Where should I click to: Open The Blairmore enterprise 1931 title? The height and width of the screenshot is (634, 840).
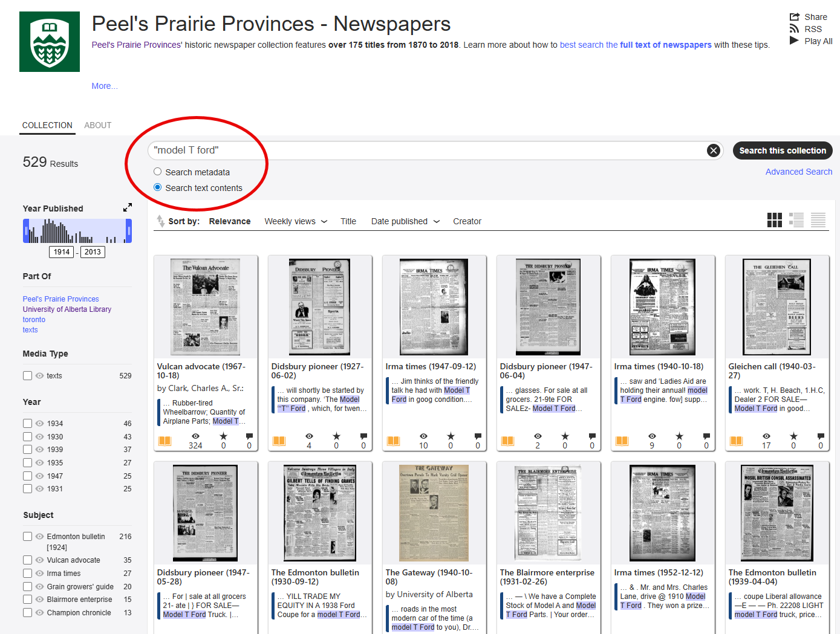[x=547, y=577]
